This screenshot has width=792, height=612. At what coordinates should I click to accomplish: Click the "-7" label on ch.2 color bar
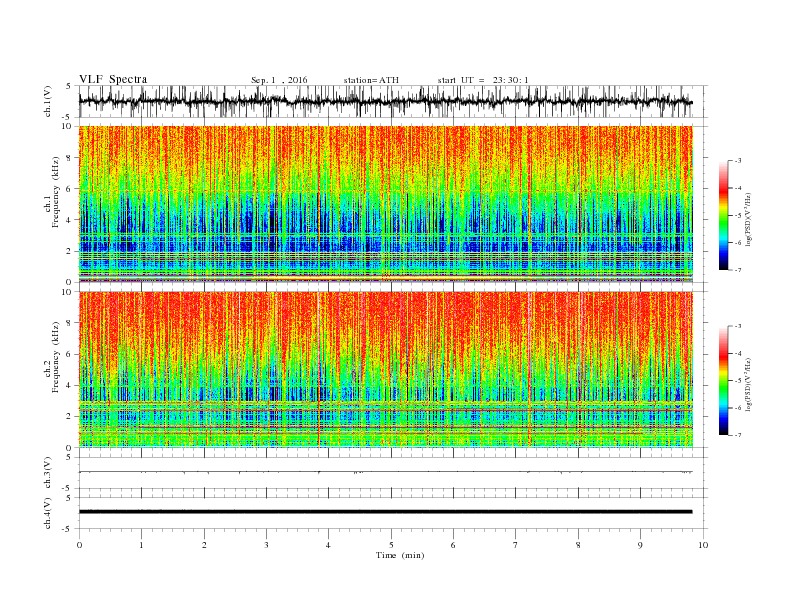738,435
